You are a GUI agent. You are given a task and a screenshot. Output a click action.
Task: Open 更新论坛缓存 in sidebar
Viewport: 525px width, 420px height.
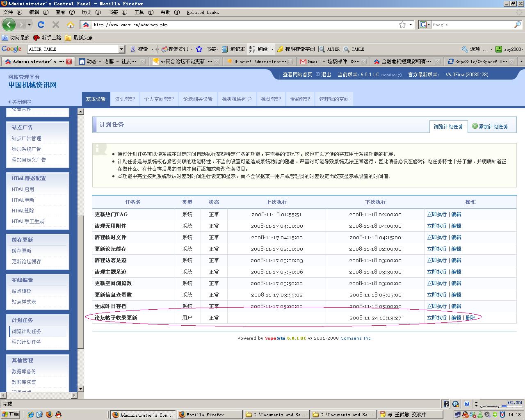coord(26,261)
